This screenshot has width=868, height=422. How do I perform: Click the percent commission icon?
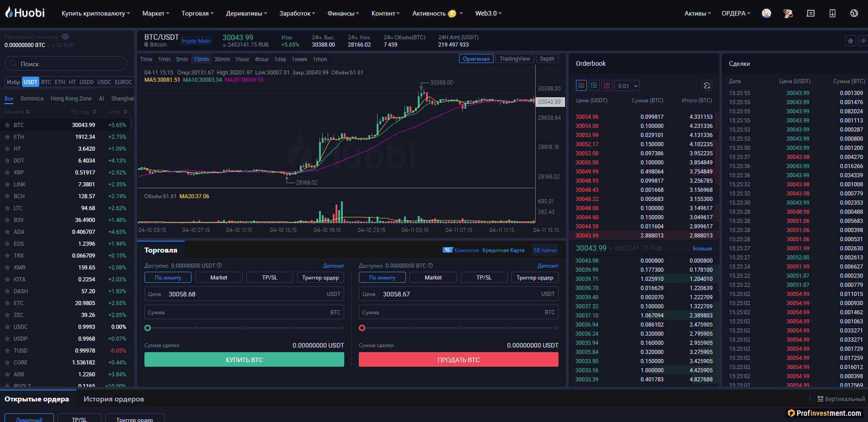point(447,250)
